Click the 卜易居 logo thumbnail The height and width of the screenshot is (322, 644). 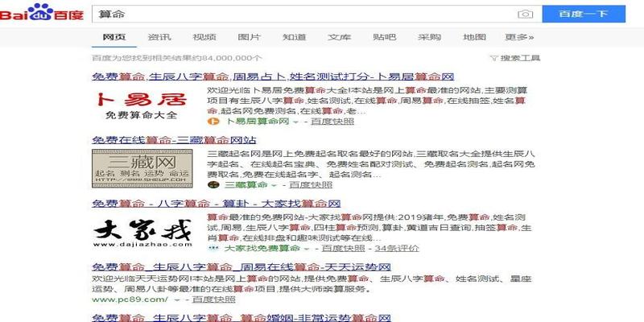(142, 106)
